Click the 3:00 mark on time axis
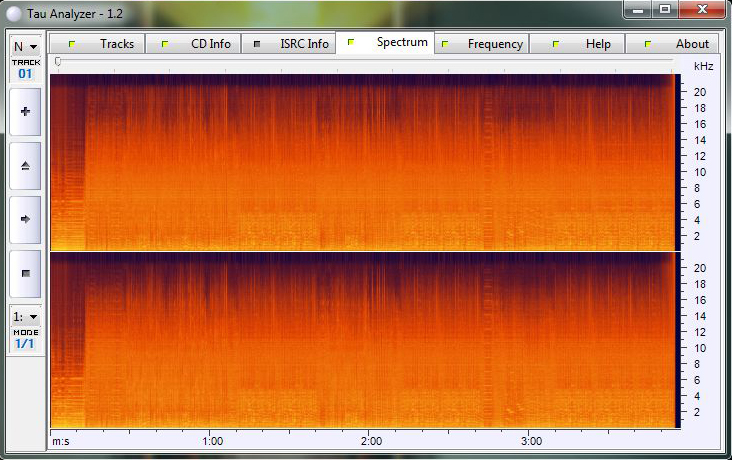Viewport: 732px width, 460px height. [x=532, y=441]
